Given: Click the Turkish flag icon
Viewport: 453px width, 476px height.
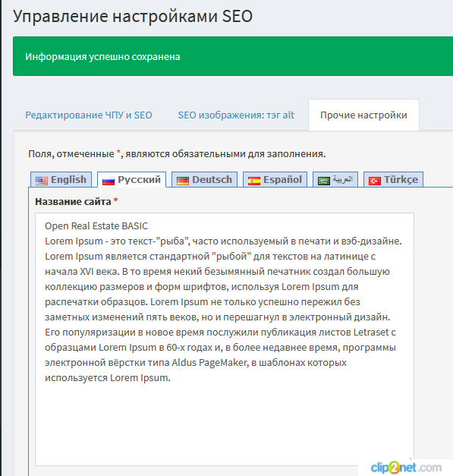Looking at the screenshot, I should point(375,181).
